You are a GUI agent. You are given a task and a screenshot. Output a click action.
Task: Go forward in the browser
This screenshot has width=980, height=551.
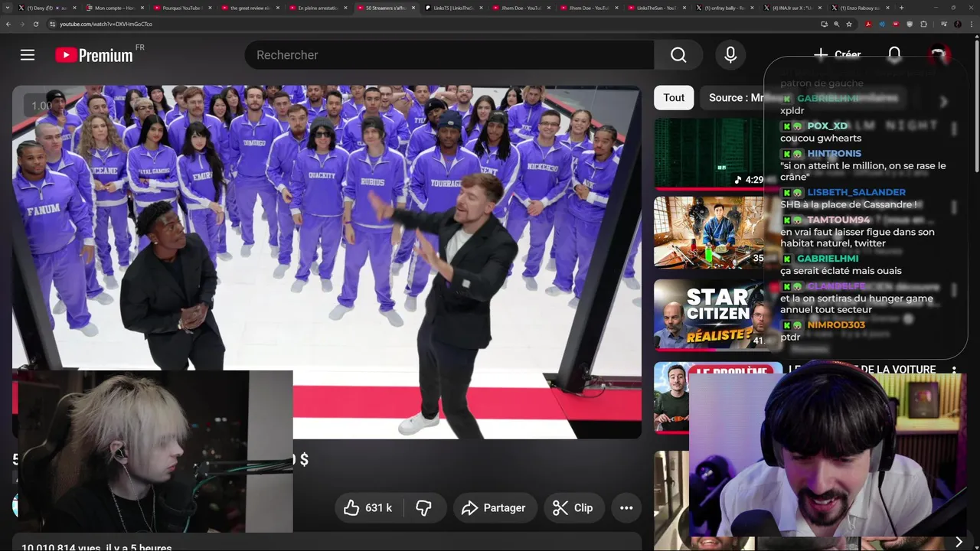(x=22, y=24)
